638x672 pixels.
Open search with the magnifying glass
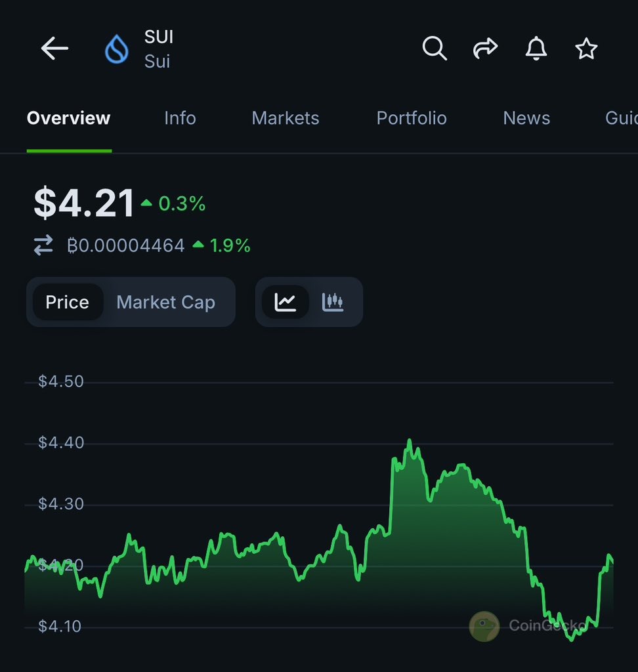point(434,49)
